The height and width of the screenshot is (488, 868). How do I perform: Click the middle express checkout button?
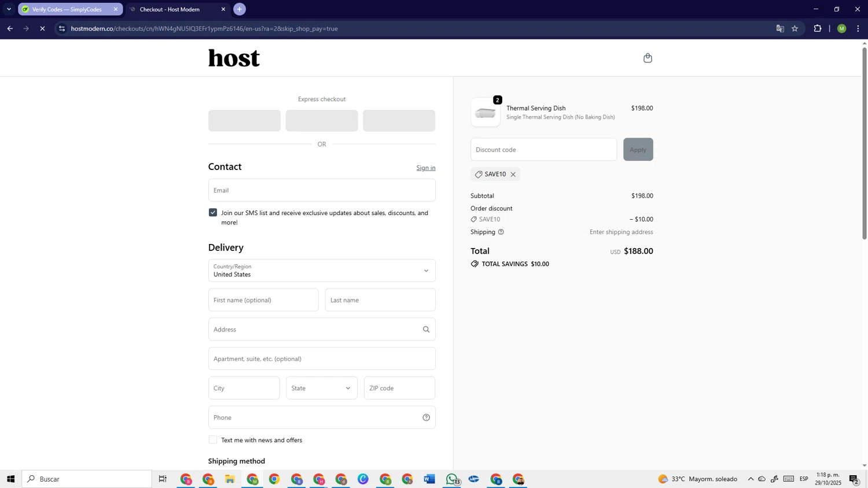(322, 121)
